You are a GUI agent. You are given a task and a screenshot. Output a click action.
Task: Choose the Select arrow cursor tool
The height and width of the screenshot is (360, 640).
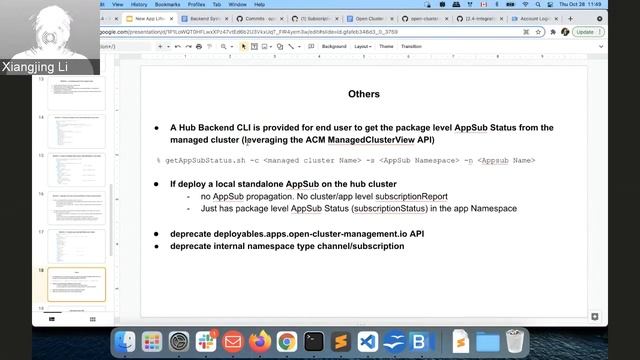[243, 47]
